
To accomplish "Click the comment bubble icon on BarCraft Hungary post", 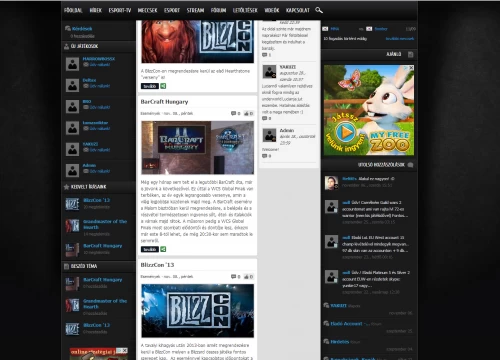I will 234,113.
